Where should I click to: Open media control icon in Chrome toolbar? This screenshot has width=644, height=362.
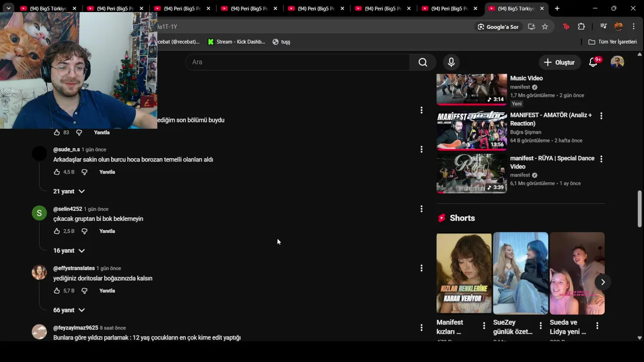(603, 27)
